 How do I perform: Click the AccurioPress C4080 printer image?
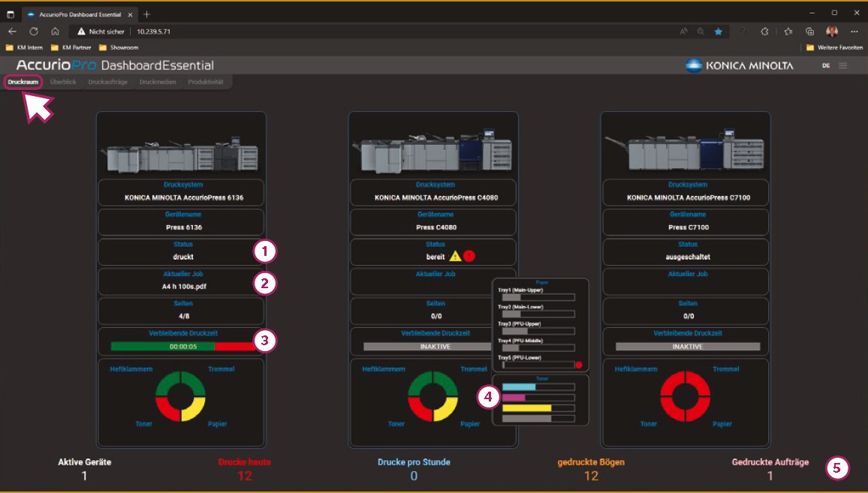click(433, 152)
